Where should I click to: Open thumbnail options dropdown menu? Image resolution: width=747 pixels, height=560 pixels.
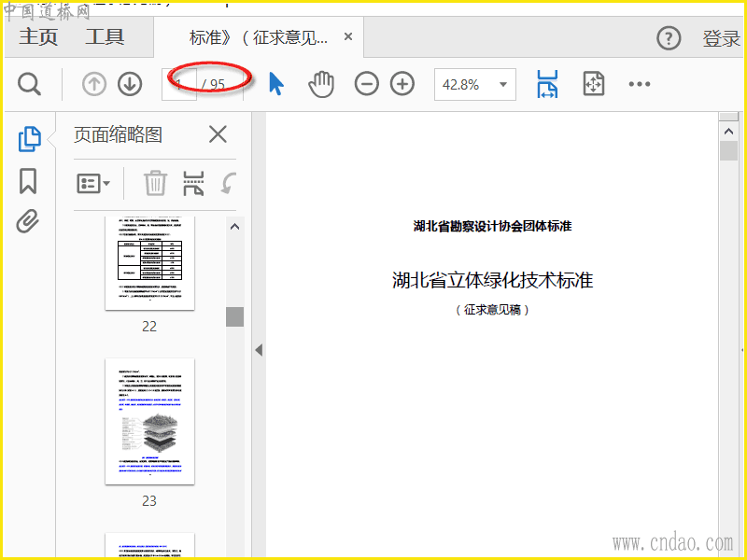(93, 183)
